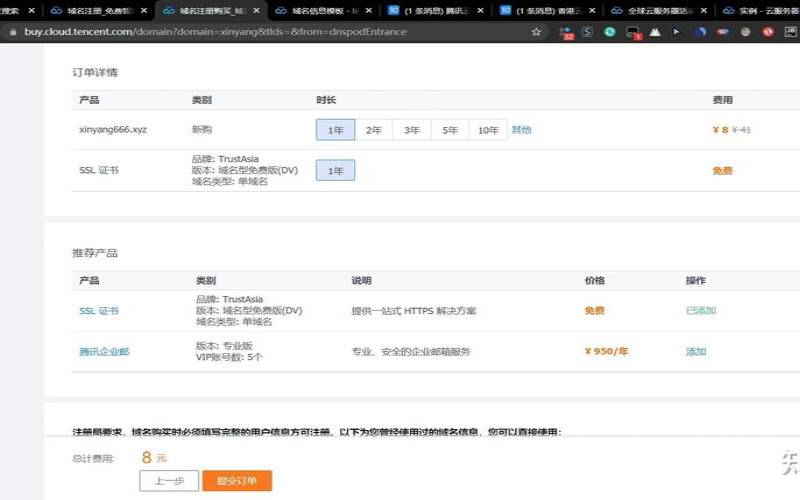Viewport: 800px width, 500px height.
Task: Open the 腾讯企业邮 product link
Action: [x=104, y=352]
